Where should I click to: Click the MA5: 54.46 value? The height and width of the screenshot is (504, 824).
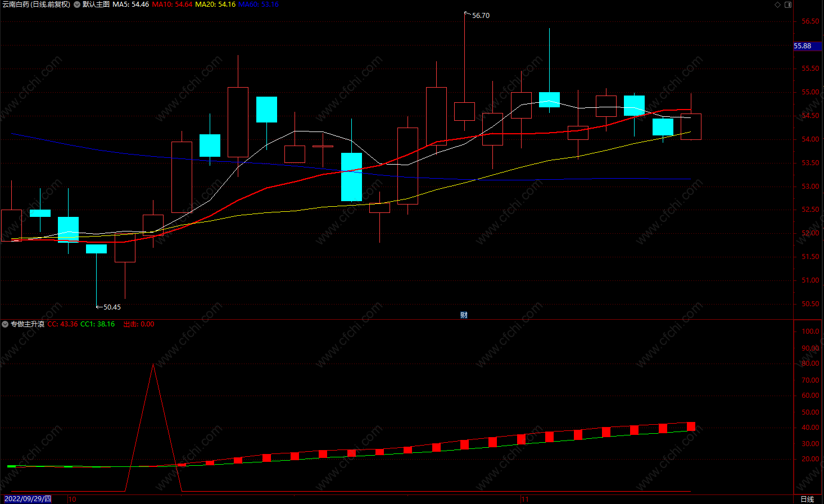(131, 4)
